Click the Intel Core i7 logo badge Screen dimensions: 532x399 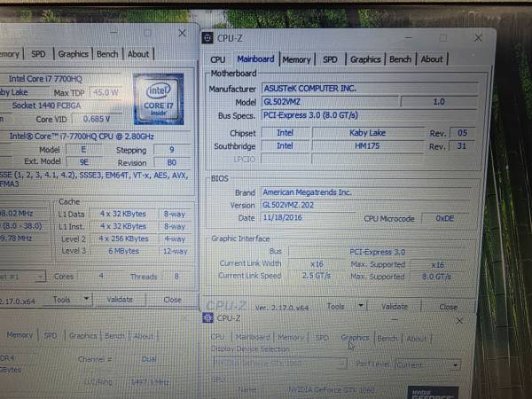click(x=158, y=99)
